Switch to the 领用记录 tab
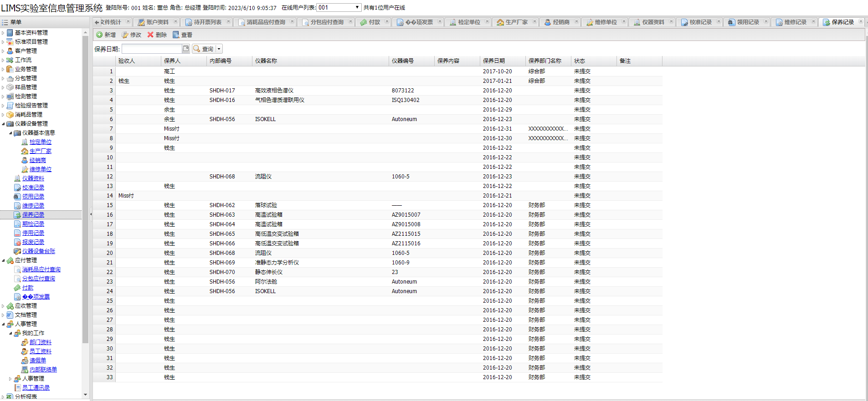The width and height of the screenshot is (868, 401). (x=748, y=22)
